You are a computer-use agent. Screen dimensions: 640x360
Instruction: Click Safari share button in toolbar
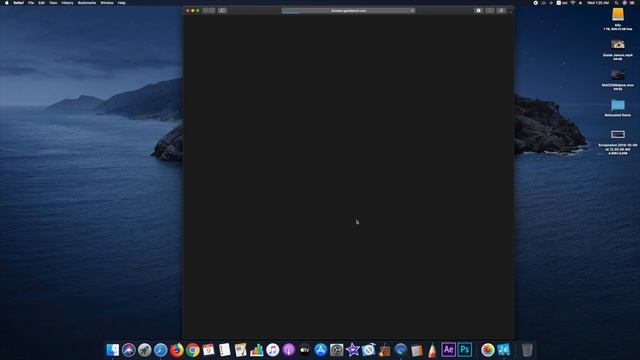point(490,11)
